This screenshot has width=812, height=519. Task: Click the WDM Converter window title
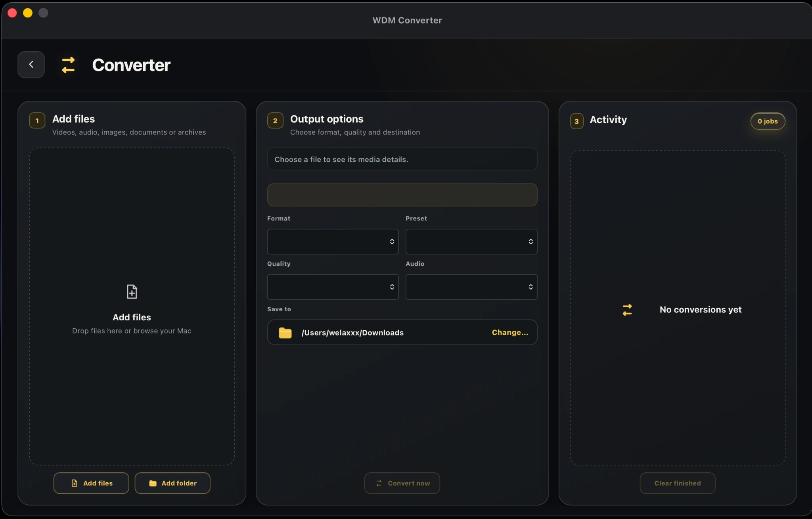point(407,20)
